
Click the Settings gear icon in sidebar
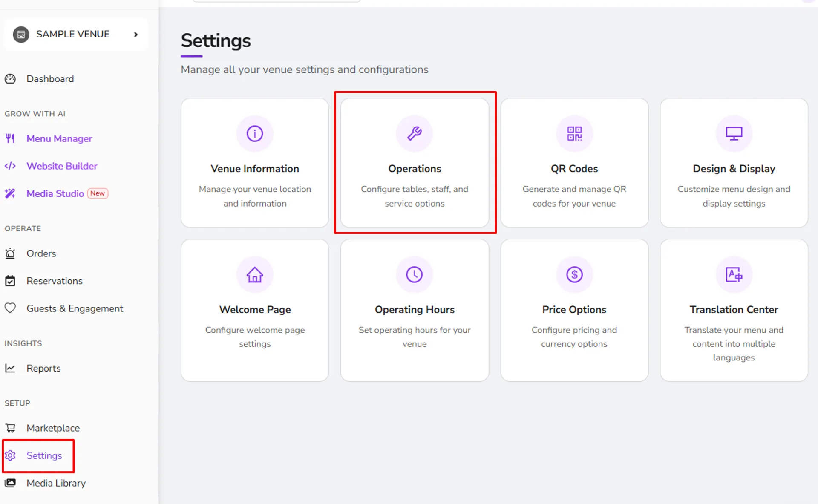(x=10, y=455)
